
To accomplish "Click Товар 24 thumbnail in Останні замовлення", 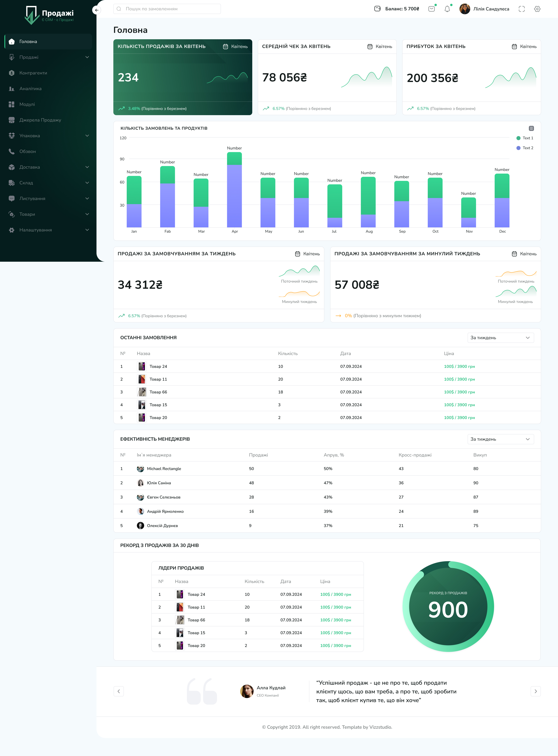I will click(x=142, y=366).
